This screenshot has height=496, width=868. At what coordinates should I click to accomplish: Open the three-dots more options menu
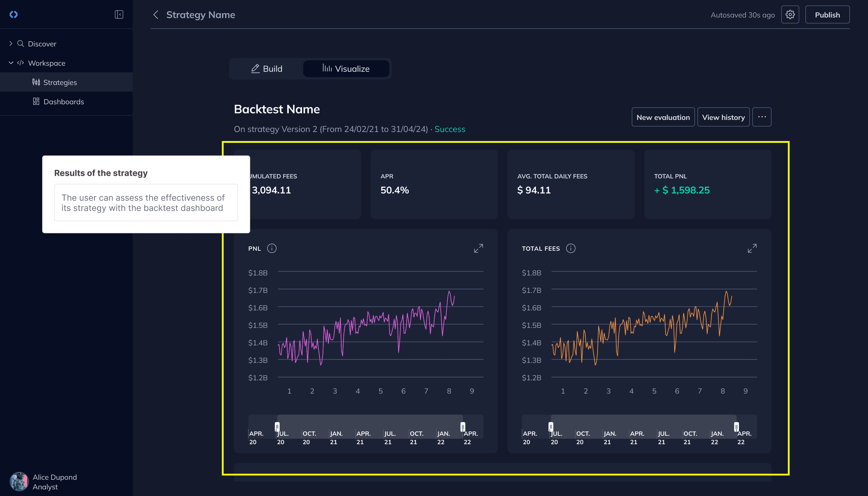coord(762,117)
